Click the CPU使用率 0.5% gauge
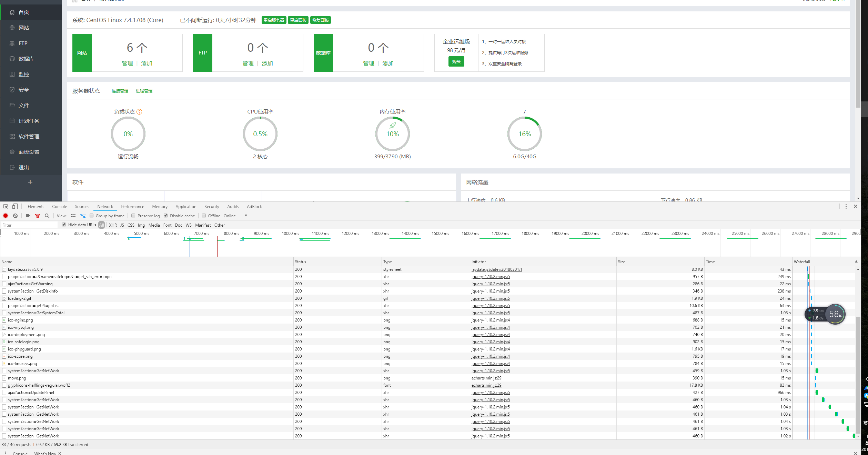The image size is (868, 455). tap(260, 134)
